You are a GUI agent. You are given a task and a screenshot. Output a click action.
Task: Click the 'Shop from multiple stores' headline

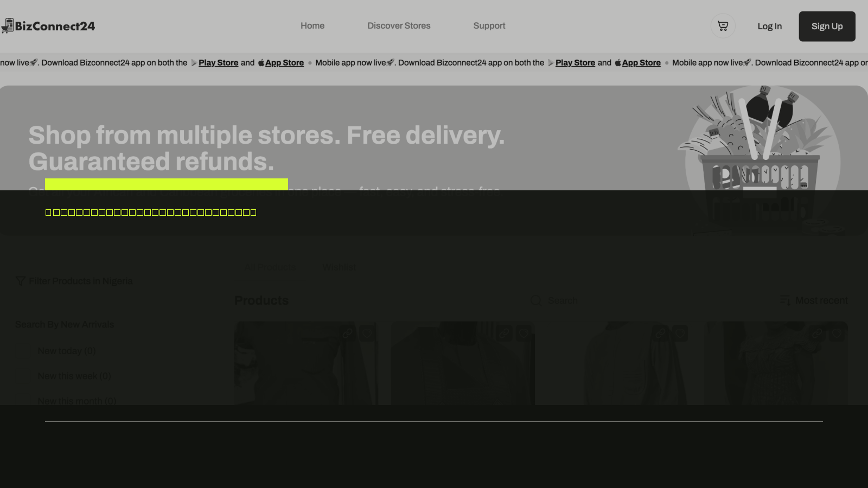point(266,148)
